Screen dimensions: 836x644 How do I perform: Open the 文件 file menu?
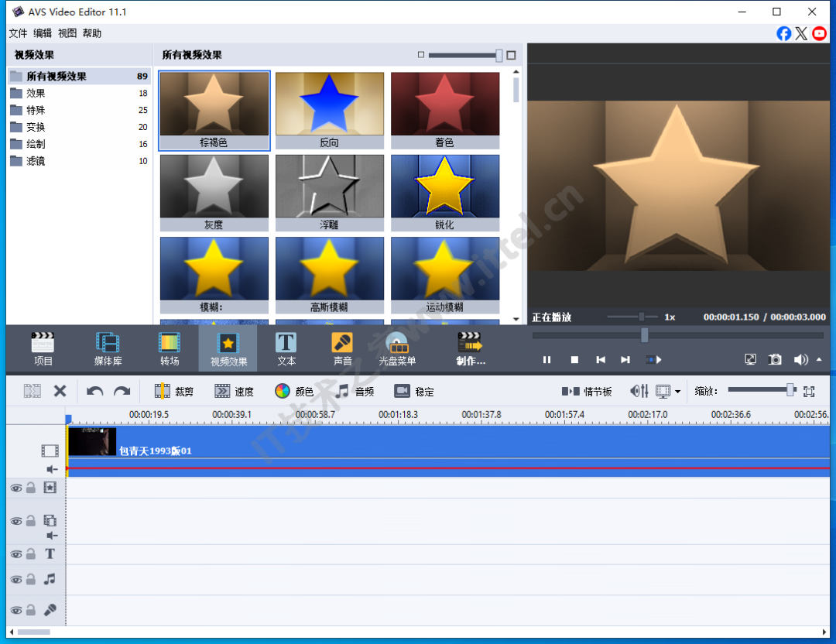pyautogui.click(x=18, y=33)
